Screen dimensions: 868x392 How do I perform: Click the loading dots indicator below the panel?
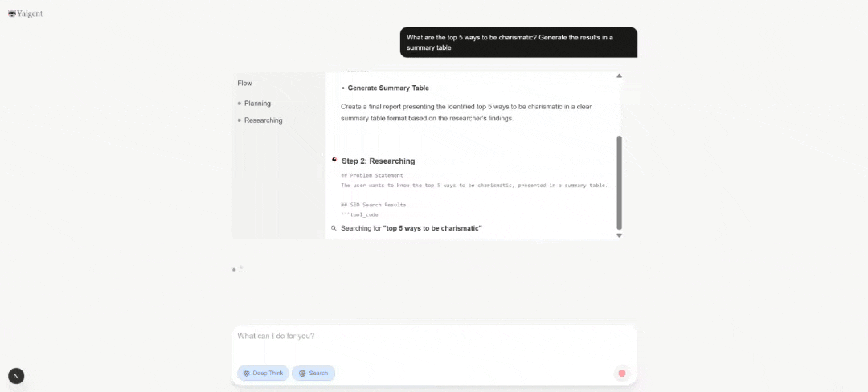(237, 268)
